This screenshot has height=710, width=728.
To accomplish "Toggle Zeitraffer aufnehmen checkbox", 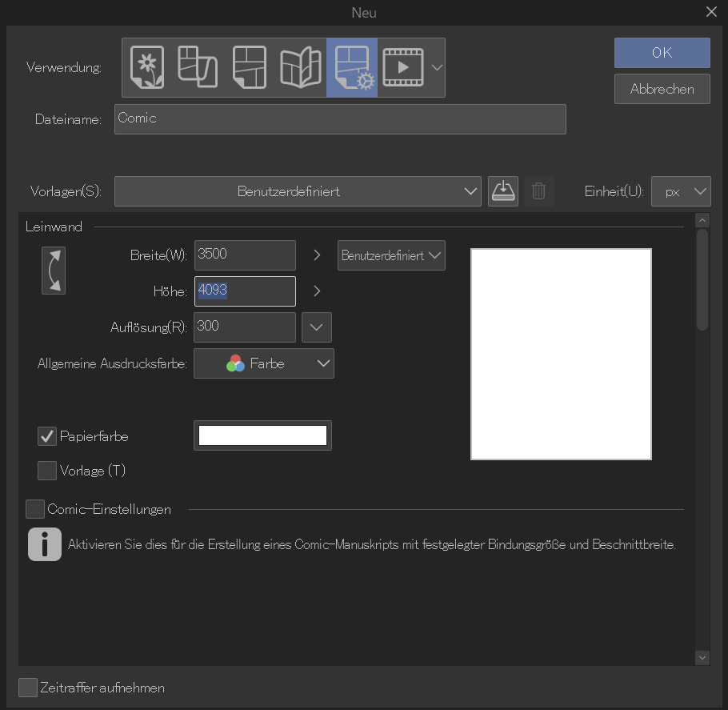I will (x=28, y=688).
